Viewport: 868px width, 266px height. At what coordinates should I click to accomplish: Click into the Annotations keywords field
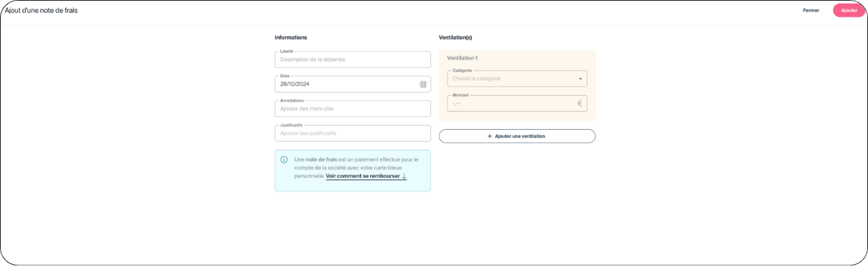click(352, 109)
